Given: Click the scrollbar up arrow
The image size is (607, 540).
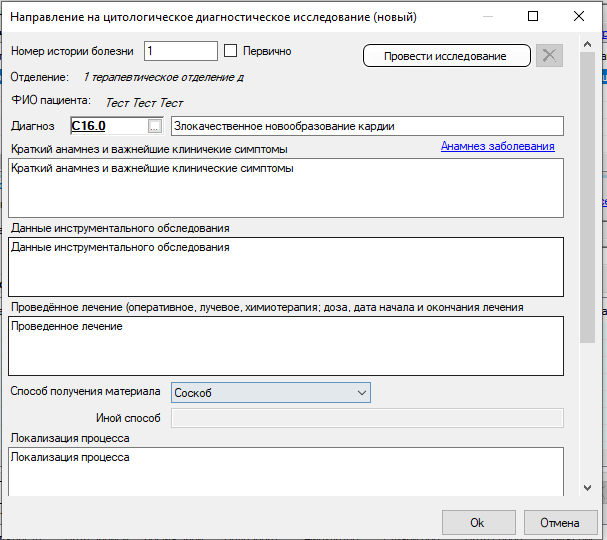Looking at the screenshot, I should click(x=587, y=43).
